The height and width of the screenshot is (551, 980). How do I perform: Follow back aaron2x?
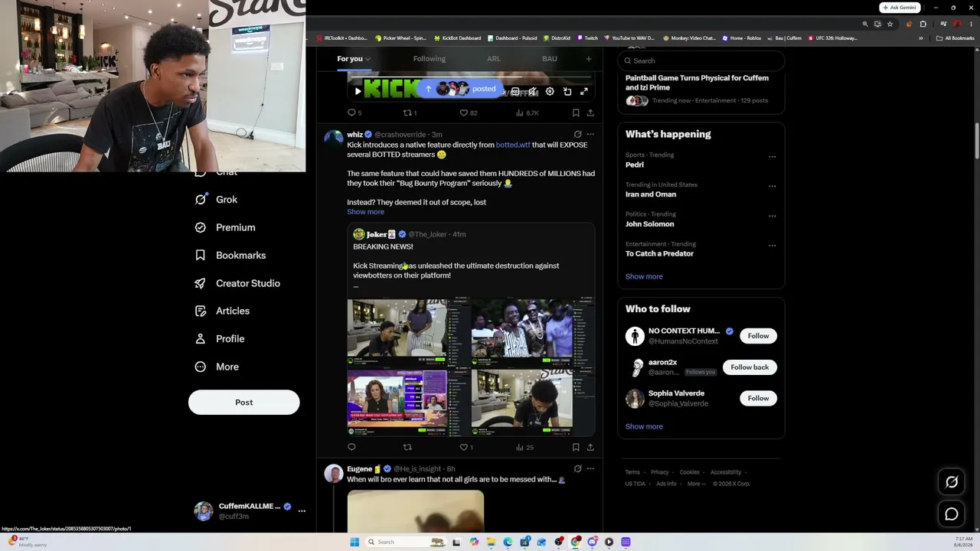(x=750, y=367)
